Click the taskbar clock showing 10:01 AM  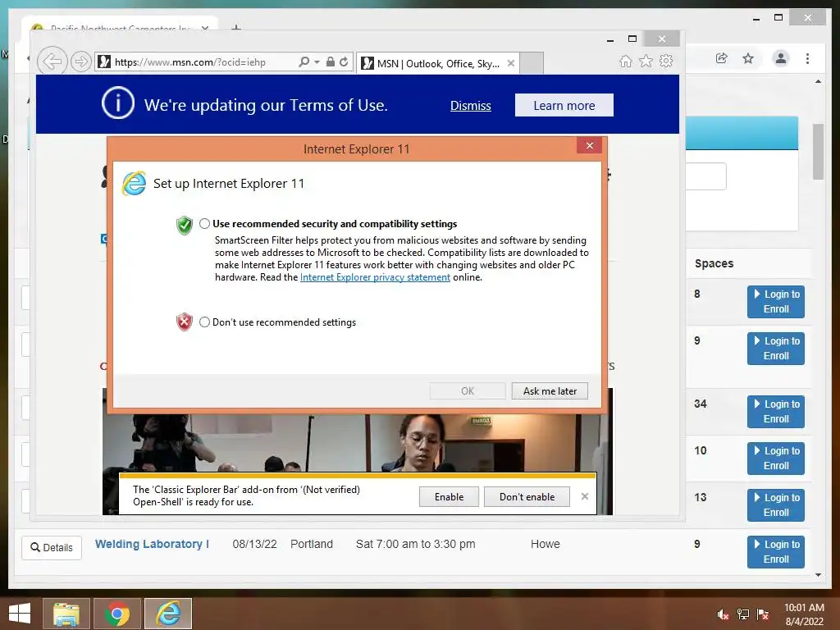pos(804,614)
